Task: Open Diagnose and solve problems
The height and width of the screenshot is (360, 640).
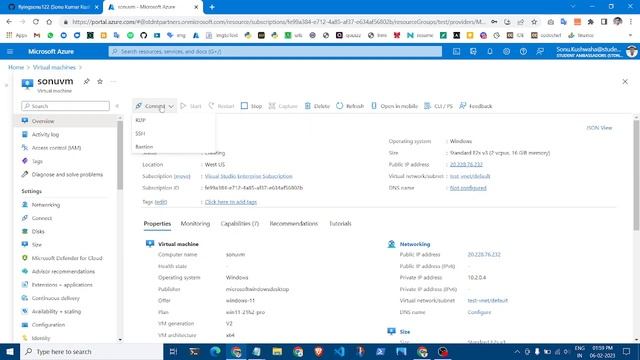Action: point(67,175)
